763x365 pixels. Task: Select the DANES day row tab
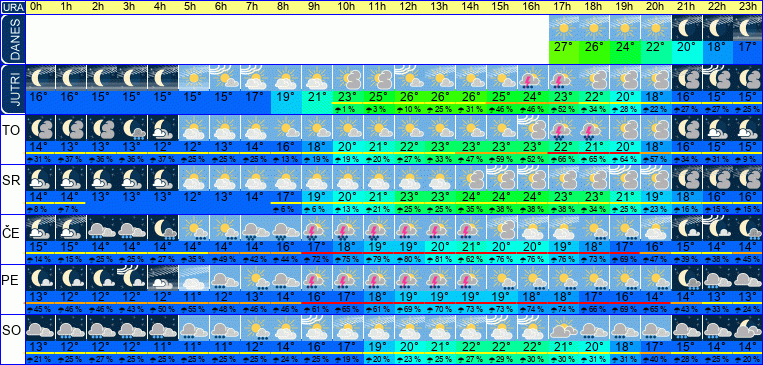pos(12,39)
